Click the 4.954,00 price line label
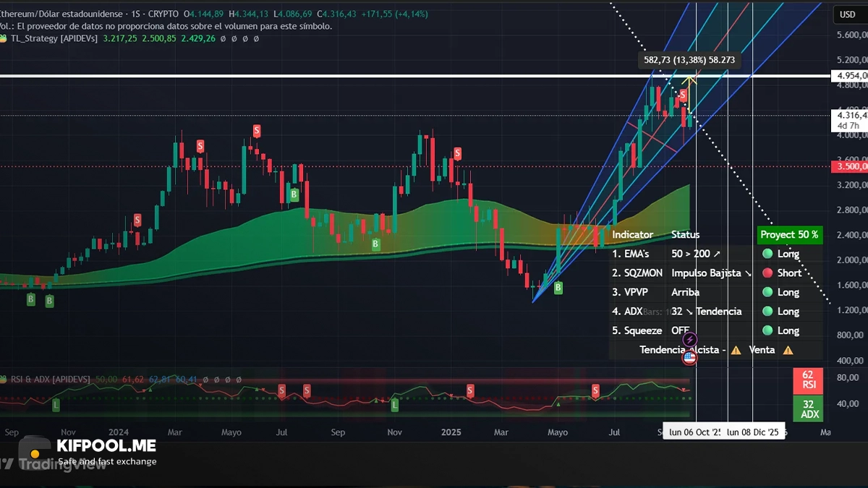 (x=850, y=76)
